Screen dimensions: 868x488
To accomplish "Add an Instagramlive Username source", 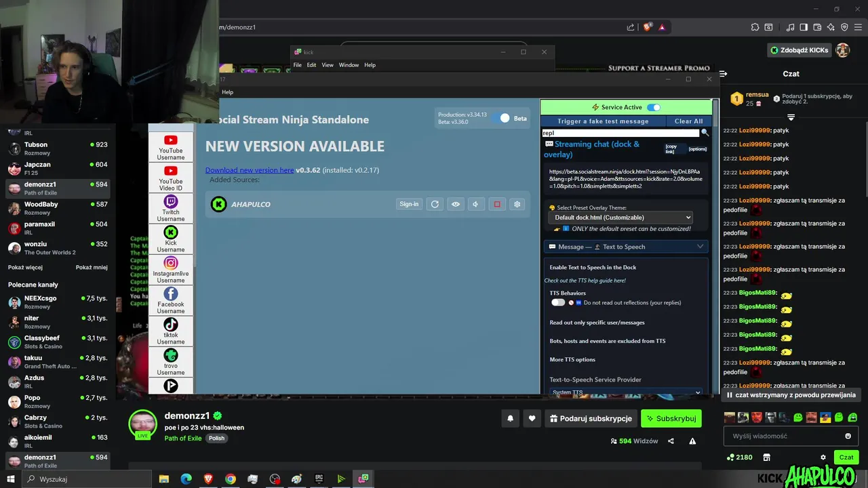I will [171, 270].
